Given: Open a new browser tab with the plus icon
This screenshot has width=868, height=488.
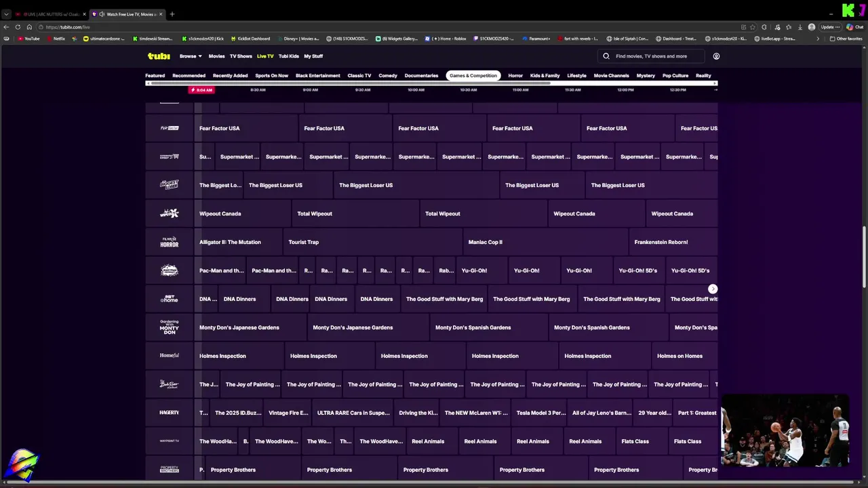Looking at the screenshot, I should [172, 14].
